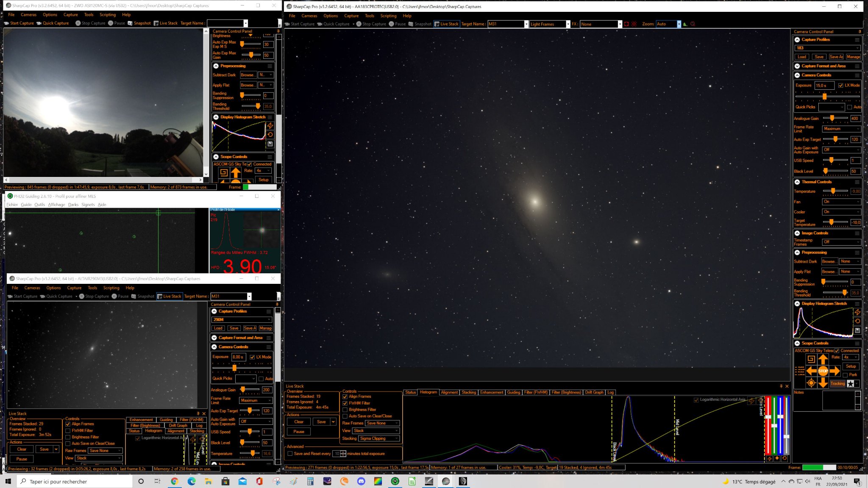Click auto stretch icon below live stack RGB sliders
The height and width of the screenshot is (488, 868).
(769, 458)
